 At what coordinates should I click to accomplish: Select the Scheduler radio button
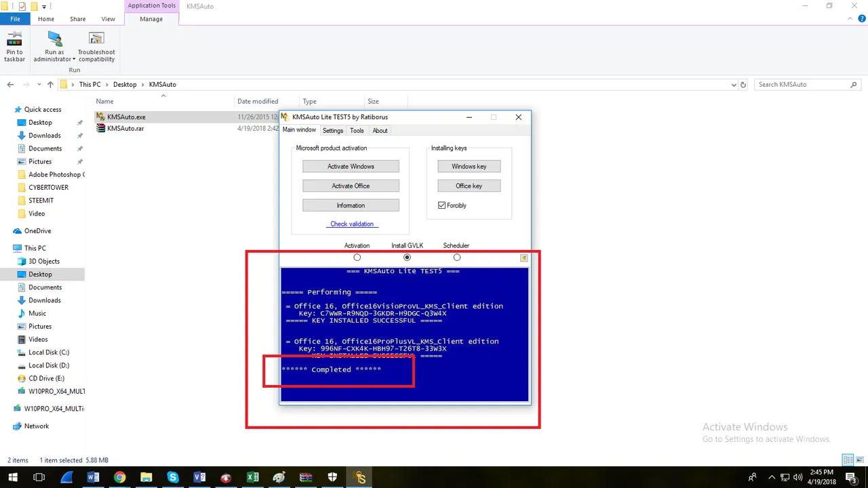456,258
